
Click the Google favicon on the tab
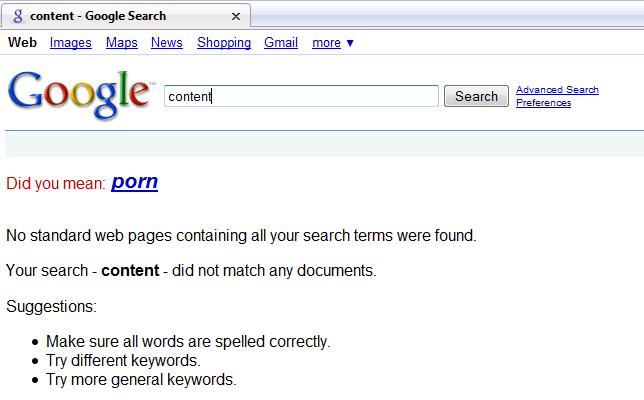pyautogui.click(x=18, y=16)
